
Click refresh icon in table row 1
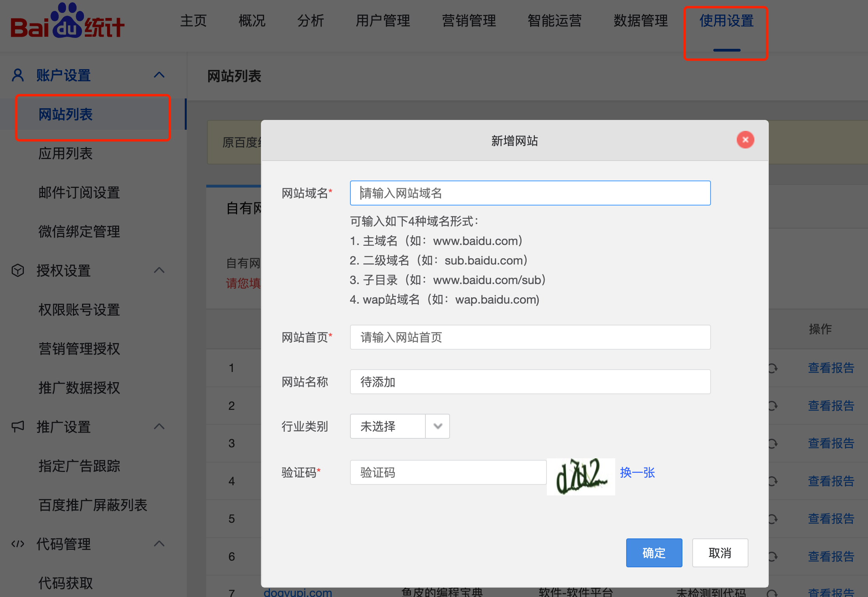point(773,368)
